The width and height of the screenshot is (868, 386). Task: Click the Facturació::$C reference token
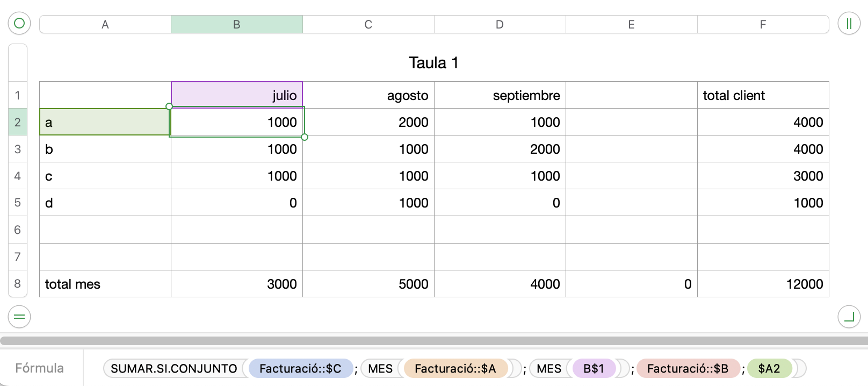[300, 368]
